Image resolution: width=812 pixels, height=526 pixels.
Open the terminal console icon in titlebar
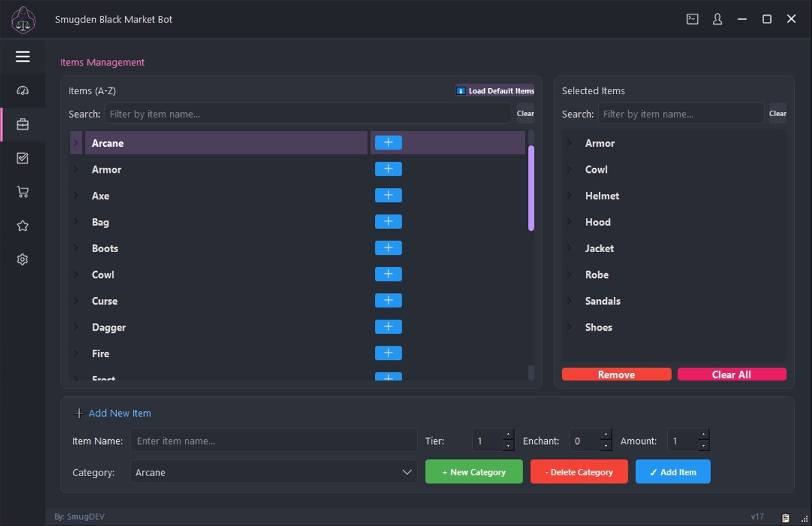coord(692,18)
